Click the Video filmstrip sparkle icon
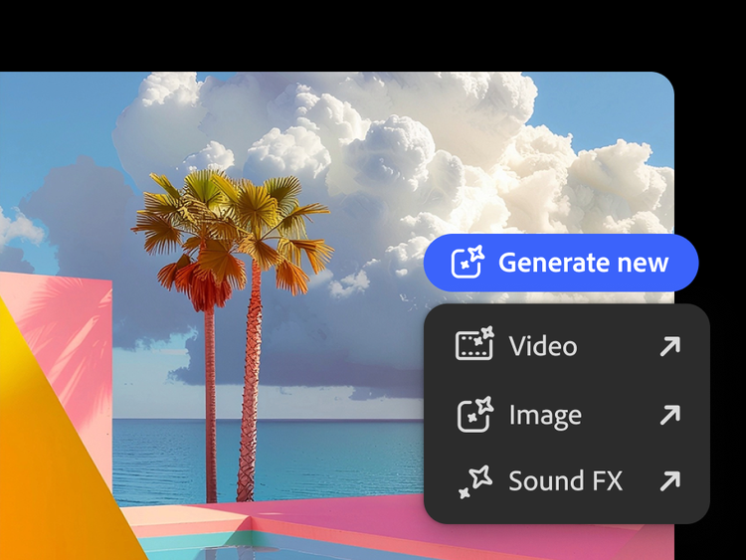This screenshot has width=746, height=560. point(474,343)
